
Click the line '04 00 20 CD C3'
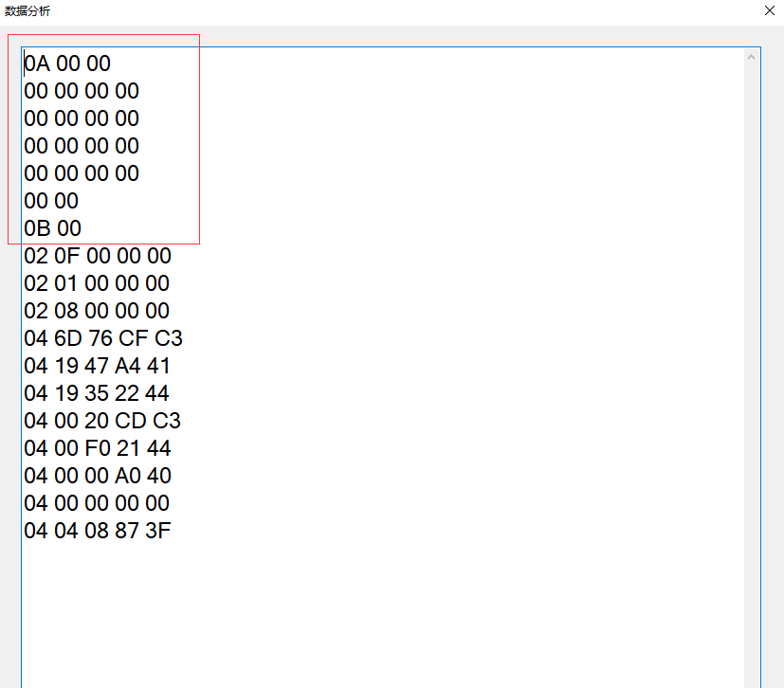click(102, 421)
